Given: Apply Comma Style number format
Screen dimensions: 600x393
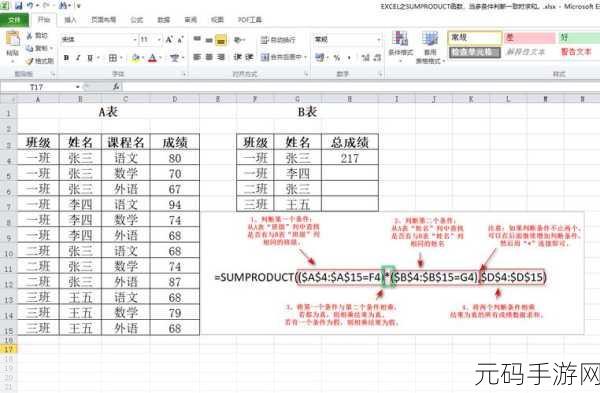Looking at the screenshot, I should click(x=349, y=58).
